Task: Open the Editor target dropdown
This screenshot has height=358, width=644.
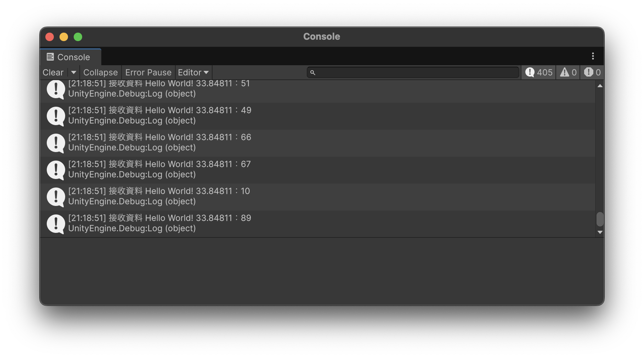Action: point(193,72)
